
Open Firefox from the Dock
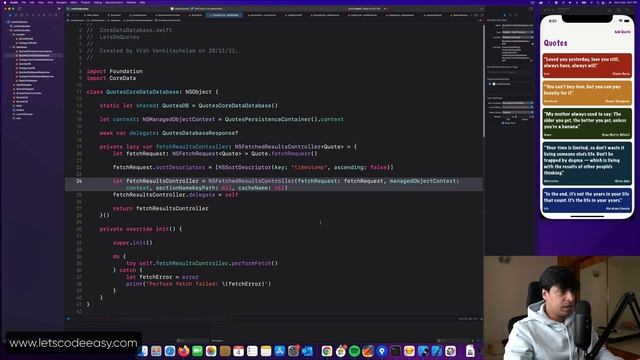184,351
